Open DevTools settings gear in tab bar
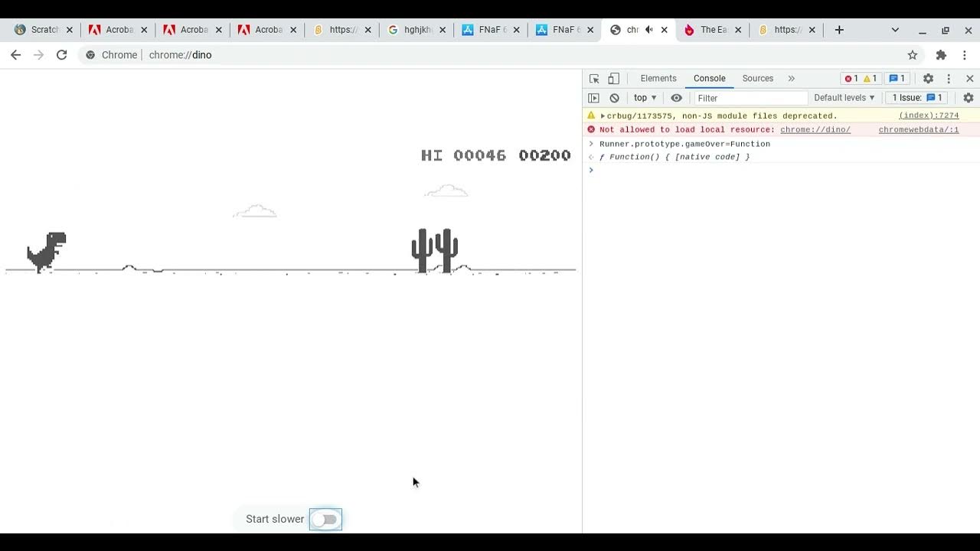Screen dimensions: 980x551 pyautogui.click(x=928, y=79)
